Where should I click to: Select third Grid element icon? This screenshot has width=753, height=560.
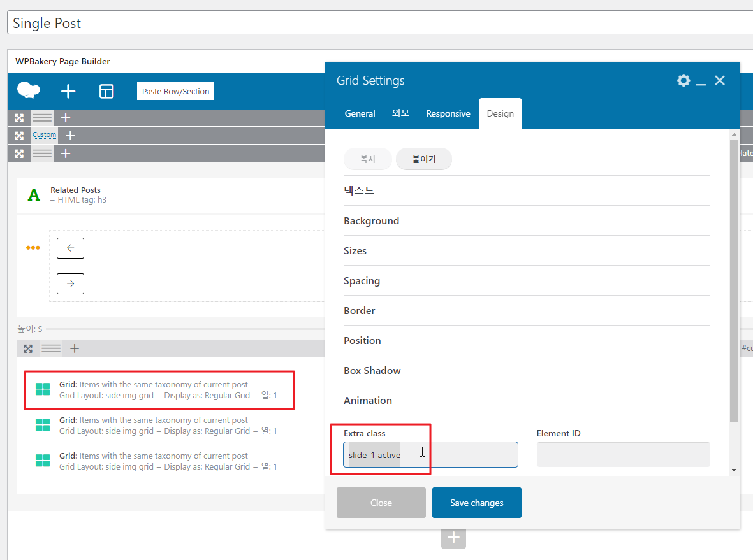pos(43,461)
